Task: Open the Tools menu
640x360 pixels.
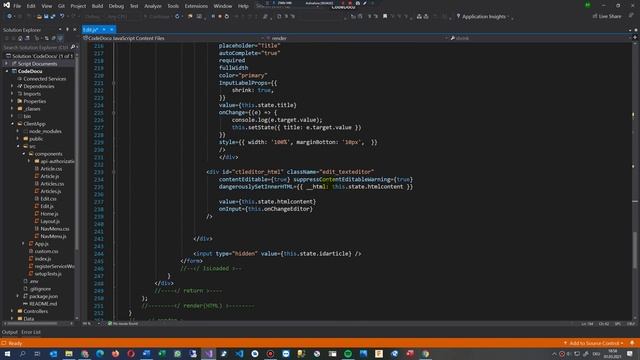Action: pyautogui.click(x=173, y=6)
